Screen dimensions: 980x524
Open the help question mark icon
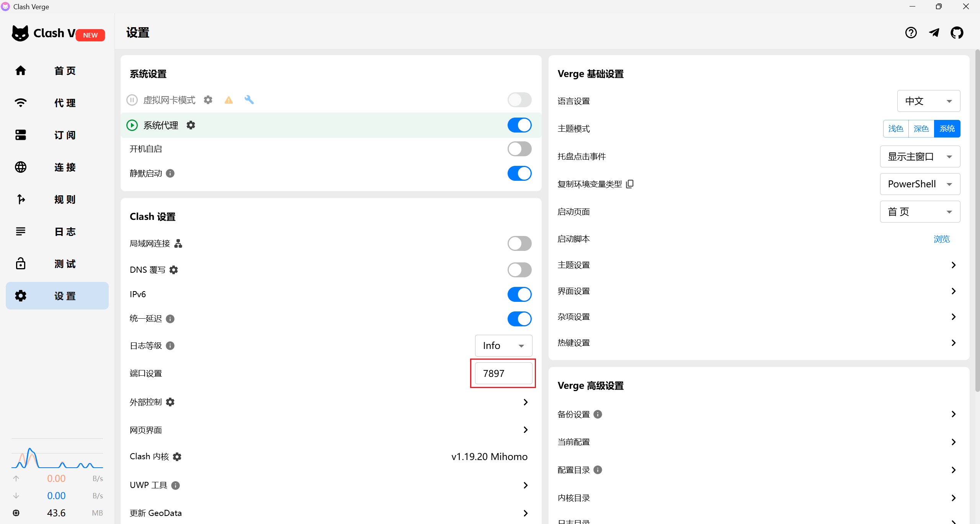pos(911,33)
